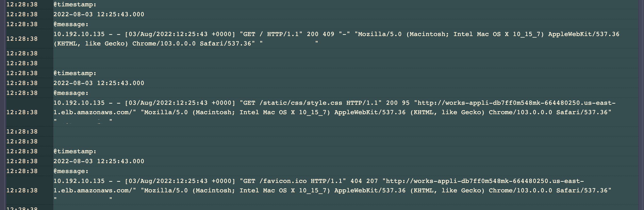Click the 2022-08-03 date value above style.css entry
Screen dimensions: 644x210
point(73,83)
